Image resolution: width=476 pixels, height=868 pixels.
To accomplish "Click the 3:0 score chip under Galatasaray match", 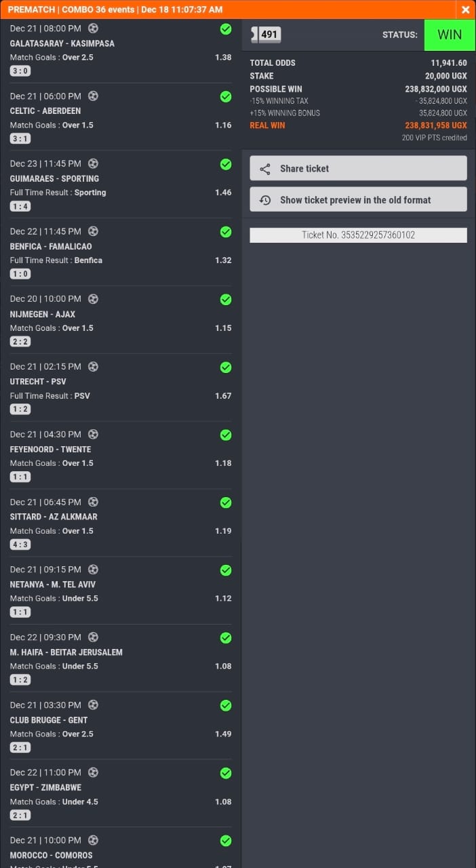I will click(20, 71).
